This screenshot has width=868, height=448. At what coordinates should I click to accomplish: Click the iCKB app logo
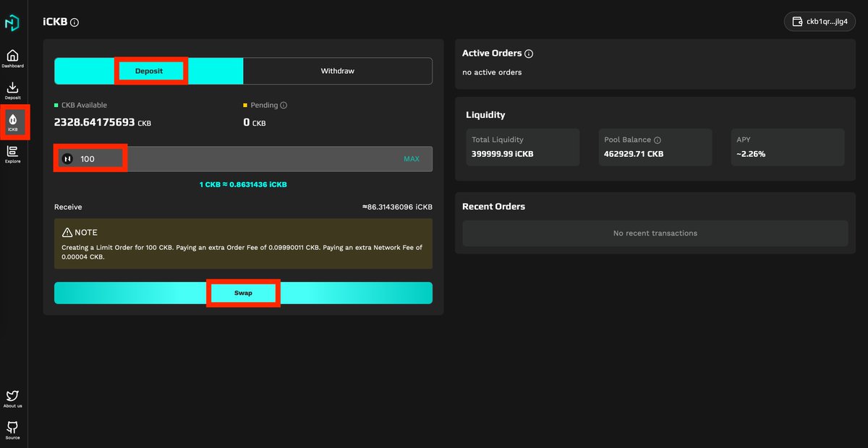coord(13,22)
